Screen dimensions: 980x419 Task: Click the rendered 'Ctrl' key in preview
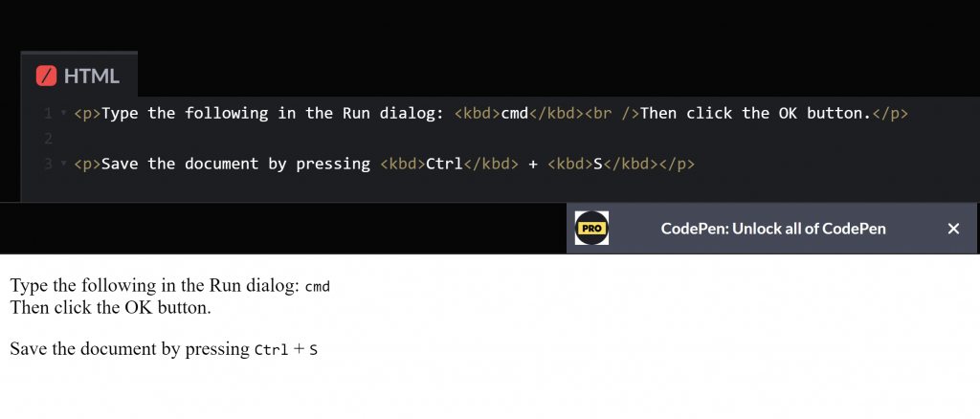[x=271, y=351]
